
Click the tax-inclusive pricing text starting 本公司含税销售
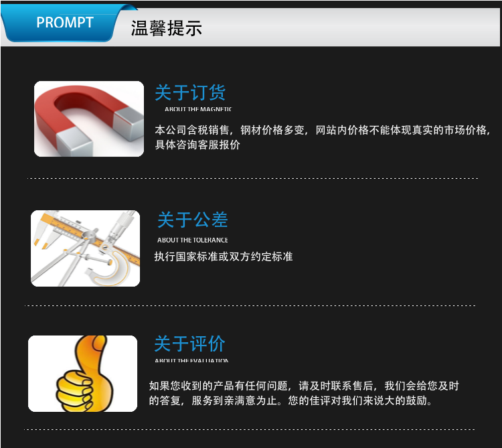click(323, 130)
